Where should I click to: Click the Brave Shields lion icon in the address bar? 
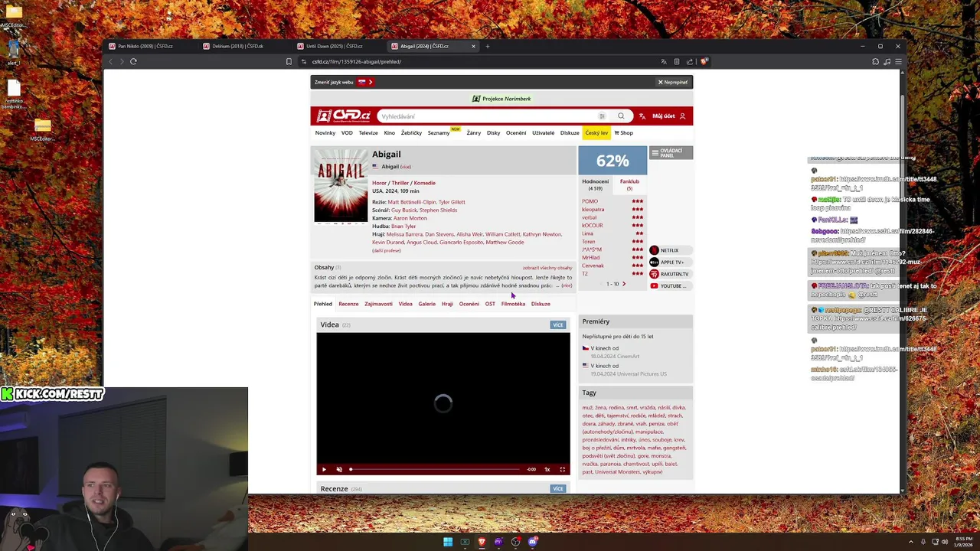click(704, 61)
